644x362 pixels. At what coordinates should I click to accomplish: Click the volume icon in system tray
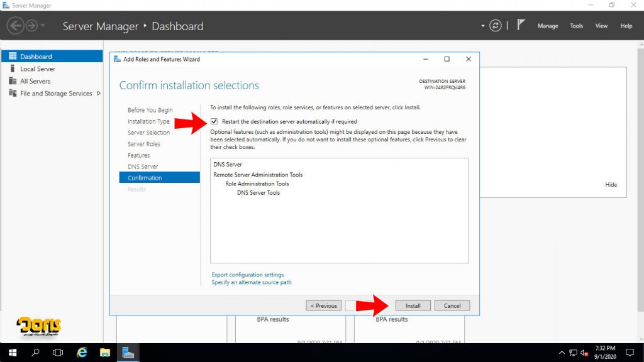(x=584, y=353)
